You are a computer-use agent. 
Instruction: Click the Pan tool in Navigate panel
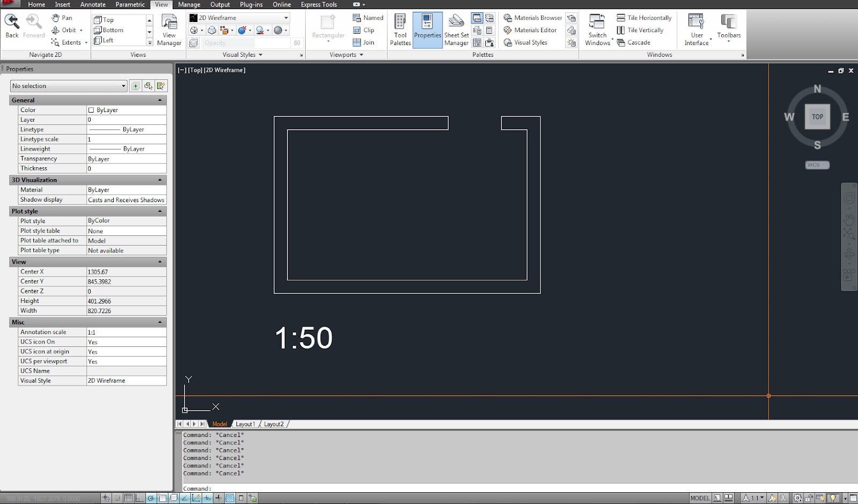point(63,18)
